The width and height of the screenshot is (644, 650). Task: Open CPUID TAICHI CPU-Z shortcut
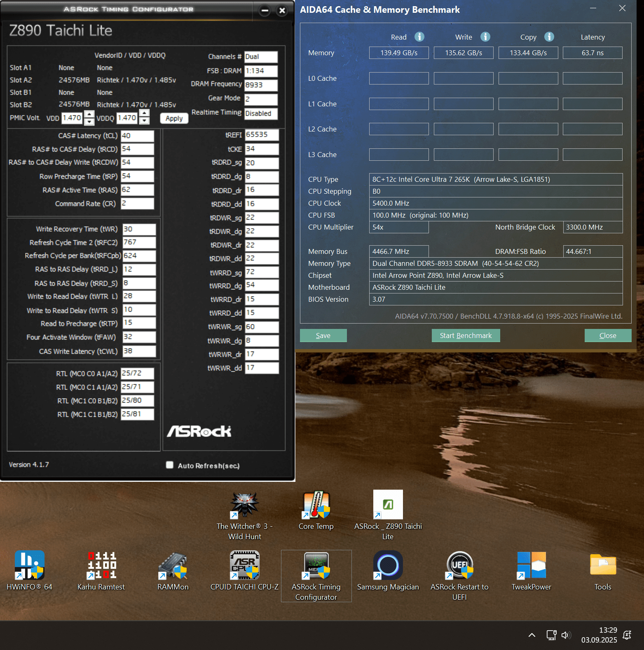[245, 570]
